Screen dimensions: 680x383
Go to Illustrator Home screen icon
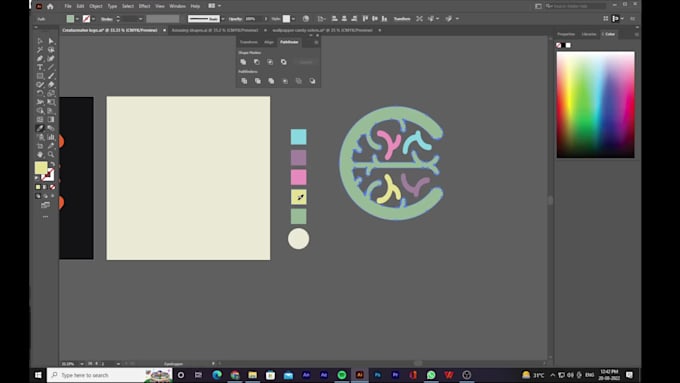[x=50, y=6]
